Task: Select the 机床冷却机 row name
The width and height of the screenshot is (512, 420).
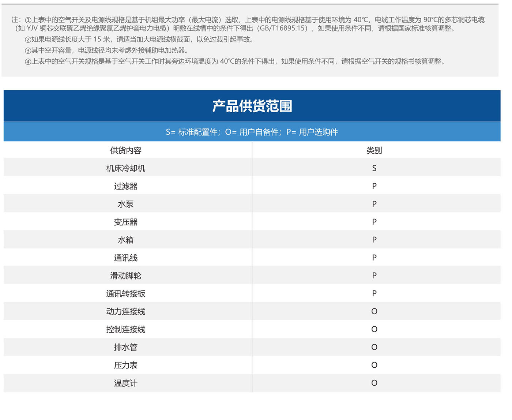Action: [x=125, y=168]
